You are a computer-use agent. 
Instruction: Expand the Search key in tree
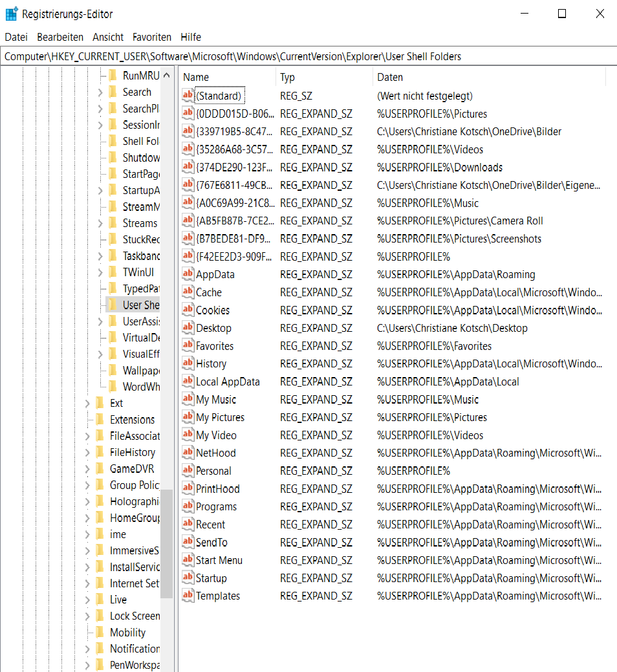tap(100, 92)
